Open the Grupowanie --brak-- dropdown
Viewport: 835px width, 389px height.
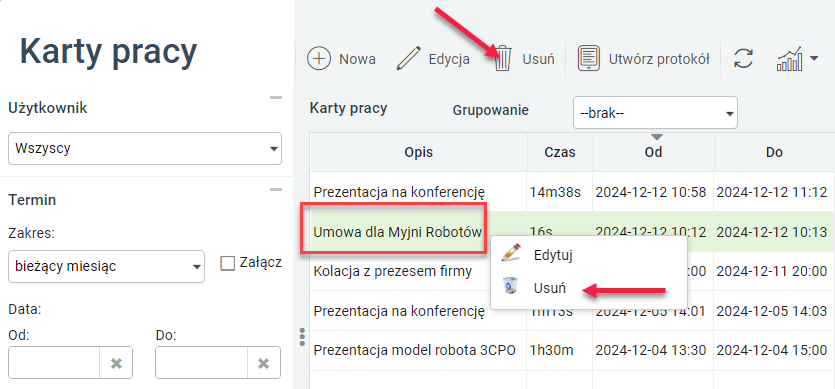(x=655, y=112)
